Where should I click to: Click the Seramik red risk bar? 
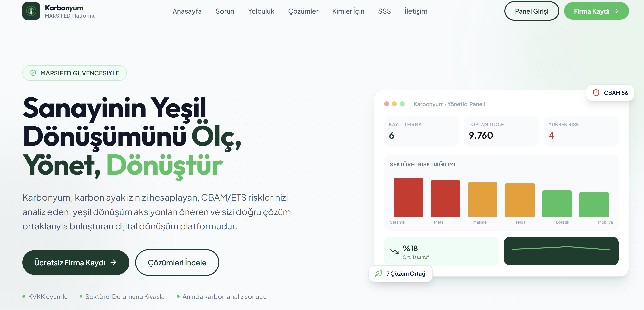[x=408, y=197]
